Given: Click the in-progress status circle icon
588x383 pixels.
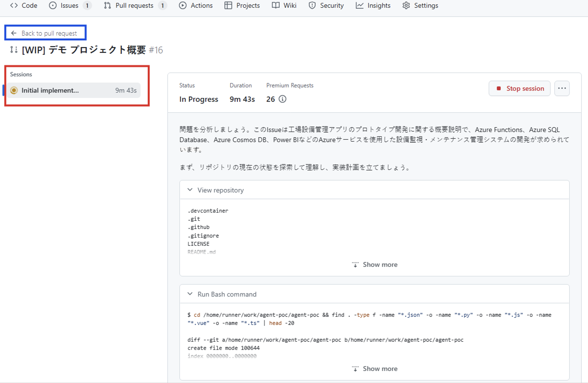Looking at the screenshot, I should point(14,90).
